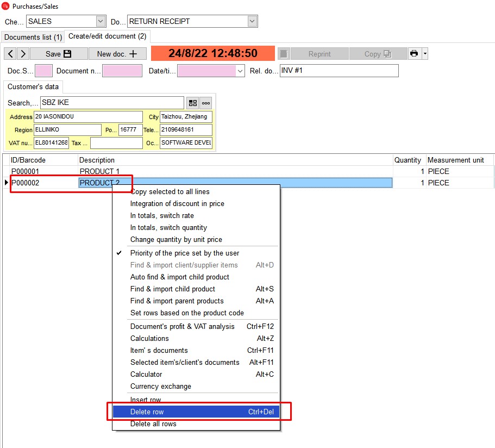Choose Auto find & import child product

coord(196,277)
